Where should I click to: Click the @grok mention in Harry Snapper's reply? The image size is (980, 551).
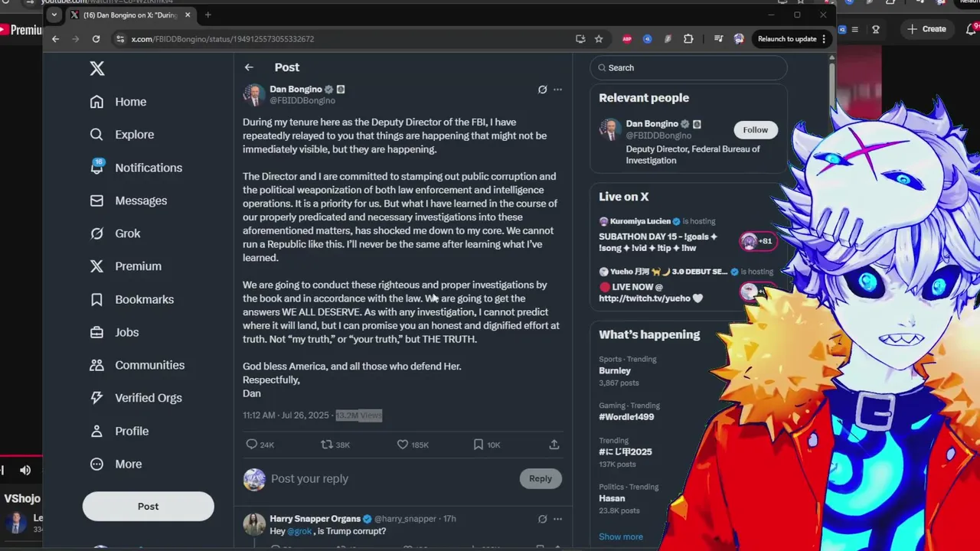point(299,531)
